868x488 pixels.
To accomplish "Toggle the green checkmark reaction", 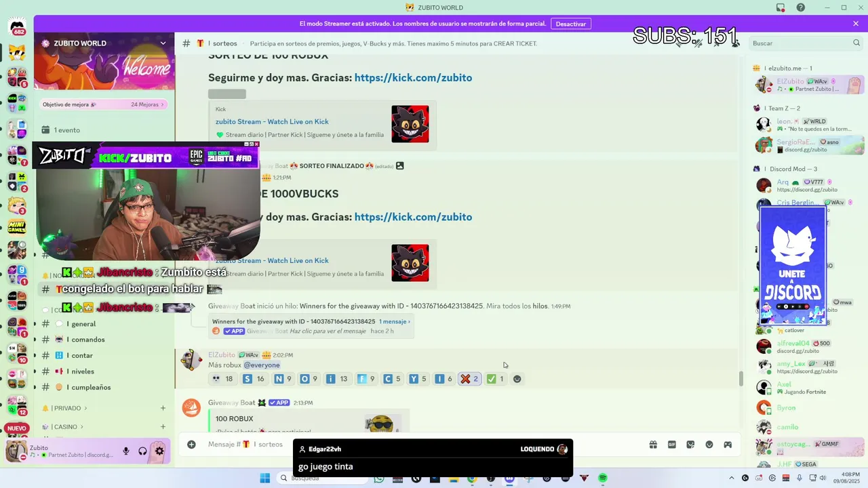I will [496, 379].
